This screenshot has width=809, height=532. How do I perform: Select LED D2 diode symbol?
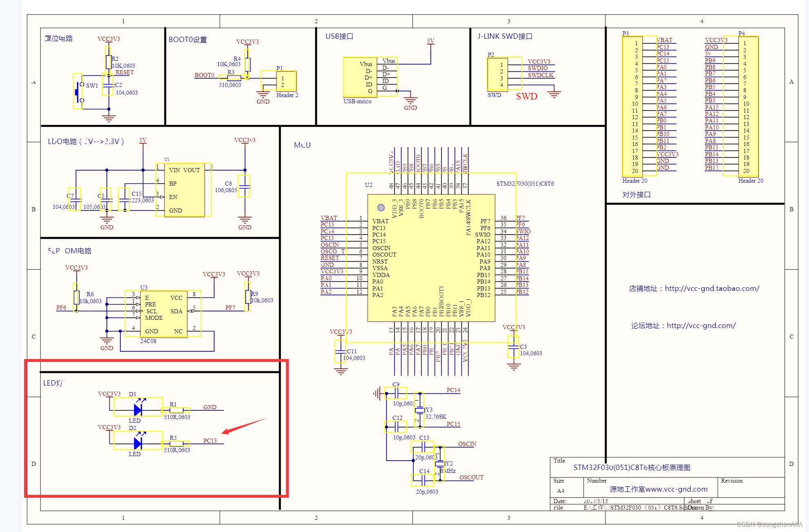[138, 441]
